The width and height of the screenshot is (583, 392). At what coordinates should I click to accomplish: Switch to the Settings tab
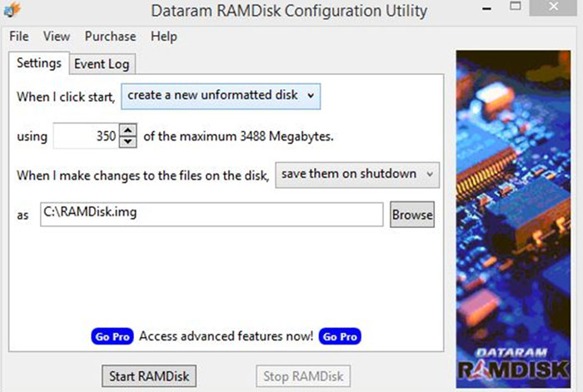pos(39,63)
